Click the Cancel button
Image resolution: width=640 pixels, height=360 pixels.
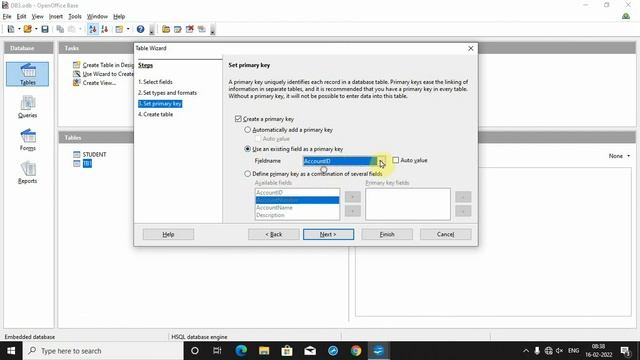tap(446, 234)
